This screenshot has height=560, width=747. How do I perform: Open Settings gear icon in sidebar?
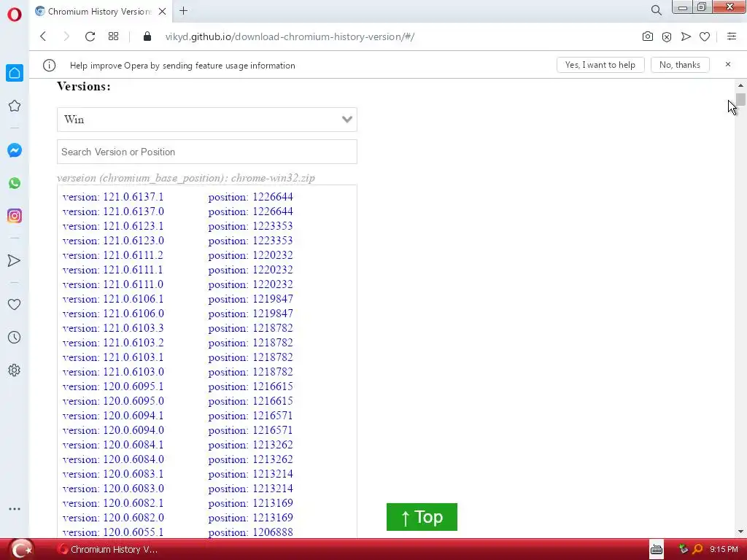15,370
